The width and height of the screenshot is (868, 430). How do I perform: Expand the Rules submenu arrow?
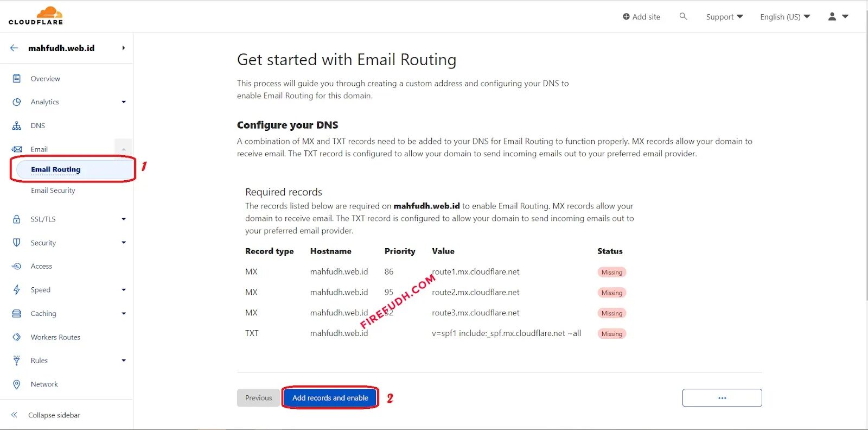pyautogui.click(x=124, y=361)
